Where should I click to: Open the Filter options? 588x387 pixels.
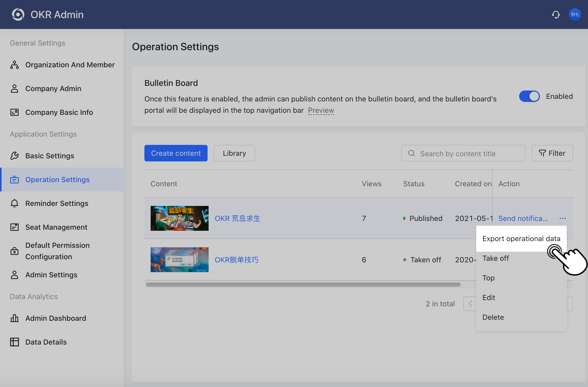click(x=552, y=153)
